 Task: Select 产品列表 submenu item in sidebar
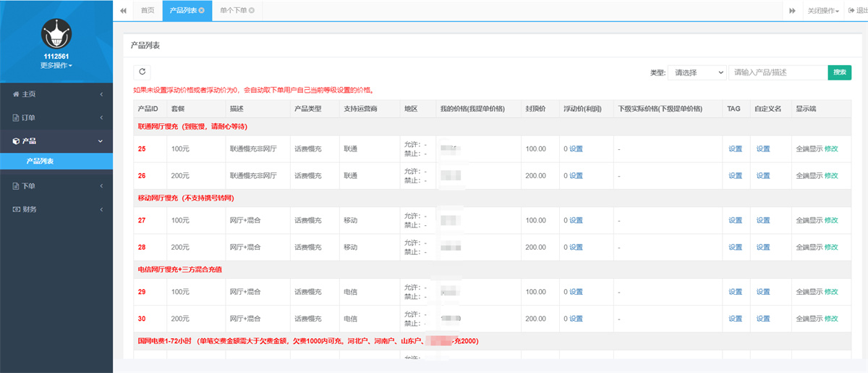point(40,161)
